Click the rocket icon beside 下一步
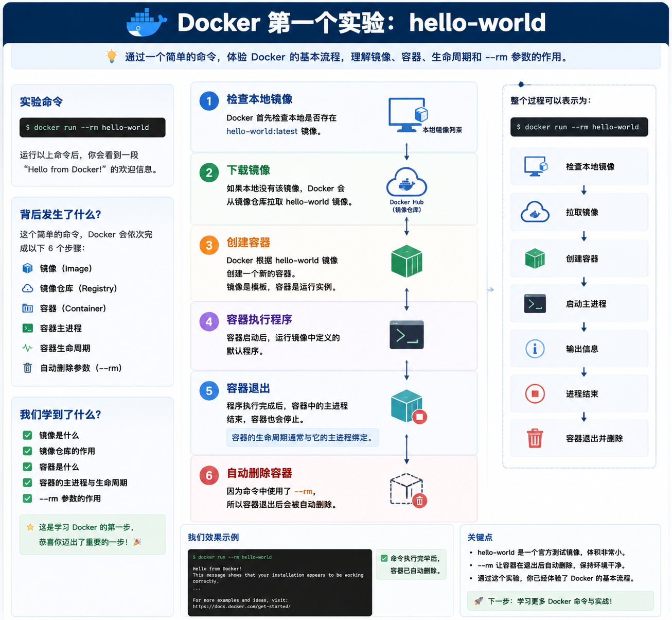 (479, 601)
